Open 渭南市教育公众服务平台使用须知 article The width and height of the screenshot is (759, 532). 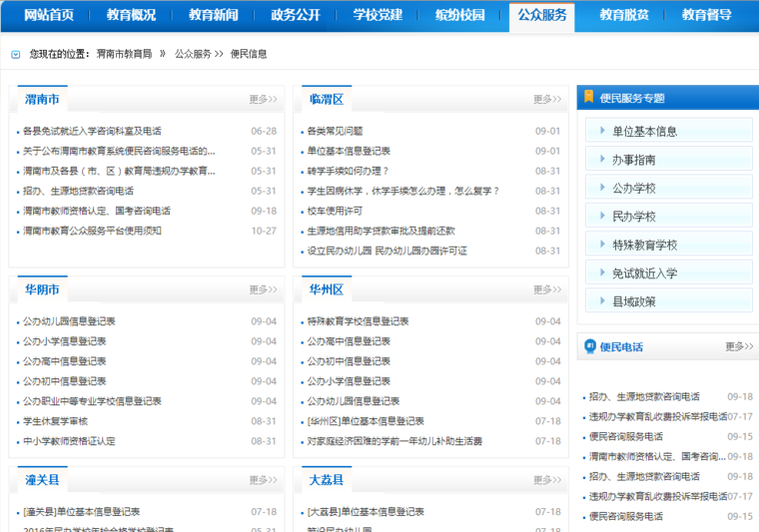92,231
